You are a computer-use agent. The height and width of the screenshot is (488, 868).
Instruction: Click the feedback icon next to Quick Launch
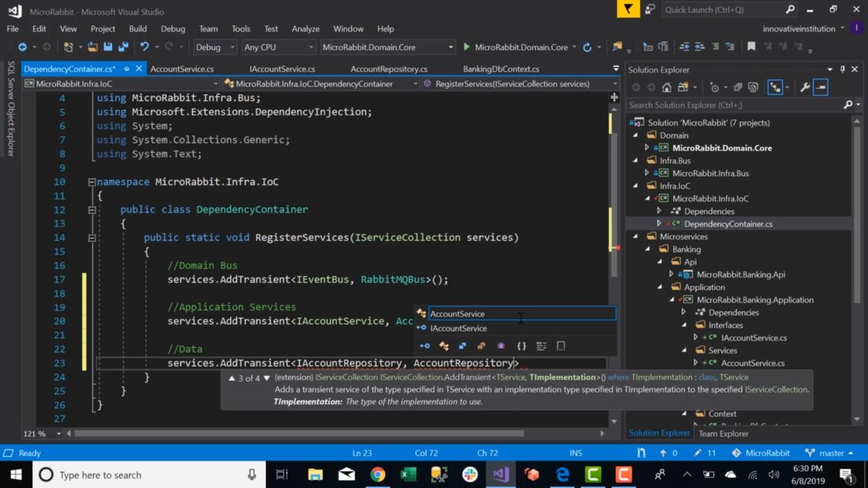tap(650, 9)
